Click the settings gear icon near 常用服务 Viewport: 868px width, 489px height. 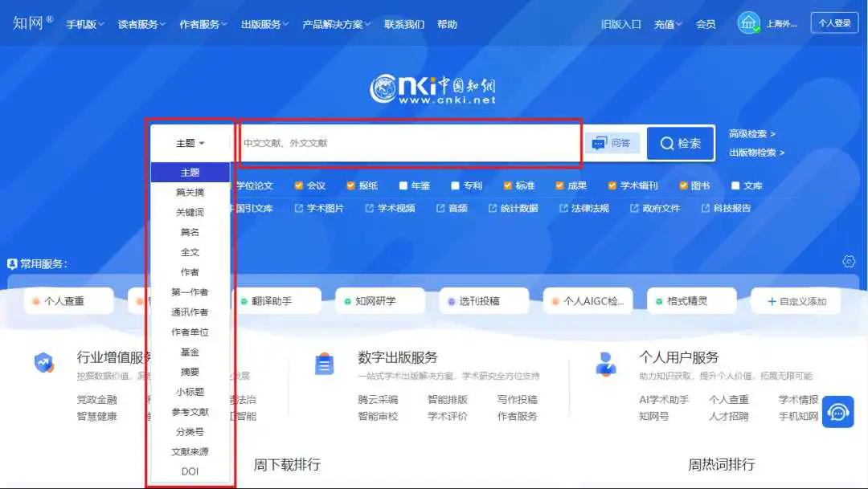(x=849, y=262)
